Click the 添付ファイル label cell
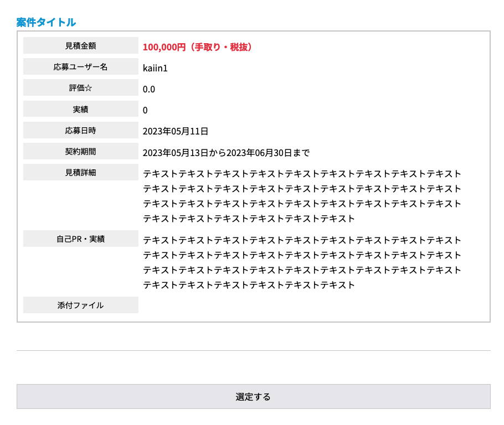The image size is (504, 425). 80,305
